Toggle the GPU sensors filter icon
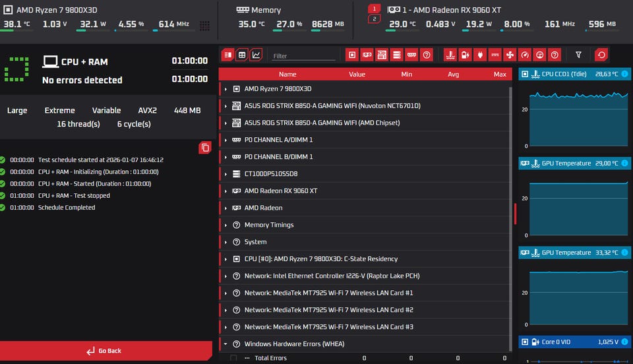Image resolution: width=633 pixels, height=364 pixels. [367, 55]
